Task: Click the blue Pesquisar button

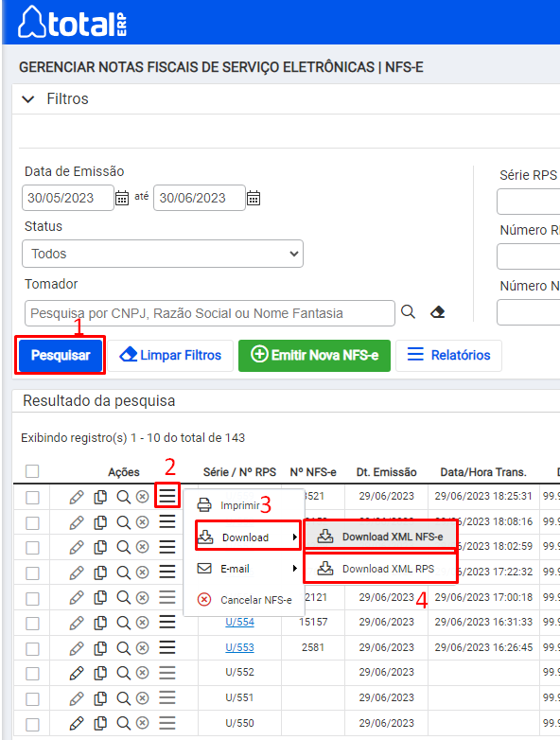Action: [x=61, y=355]
